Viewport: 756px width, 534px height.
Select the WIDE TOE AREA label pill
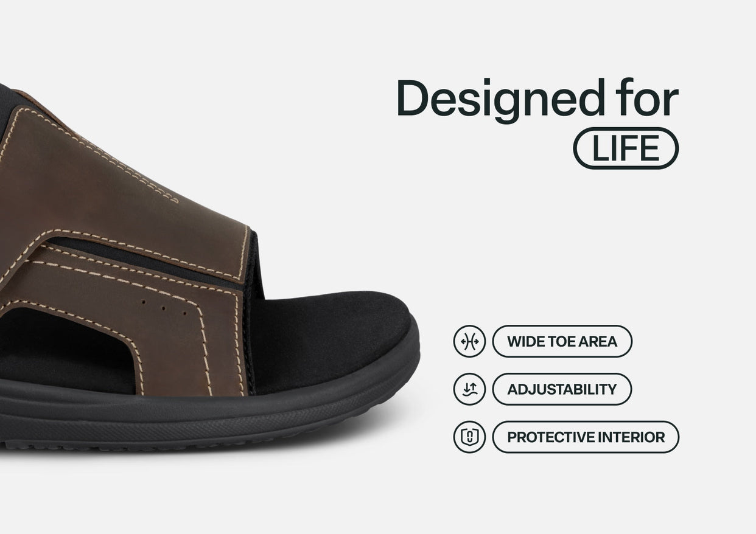pos(562,341)
